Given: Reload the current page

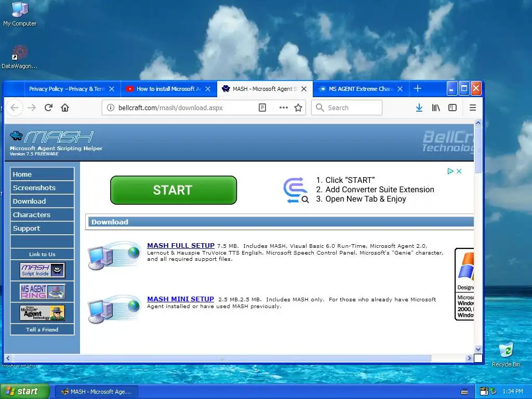Looking at the screenshot, I should (48, 108).
